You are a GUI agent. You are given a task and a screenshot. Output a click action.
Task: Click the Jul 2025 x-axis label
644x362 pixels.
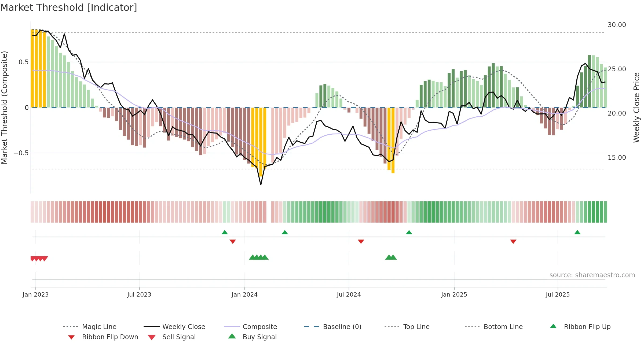pyautogui.click(x=558, y=295)
